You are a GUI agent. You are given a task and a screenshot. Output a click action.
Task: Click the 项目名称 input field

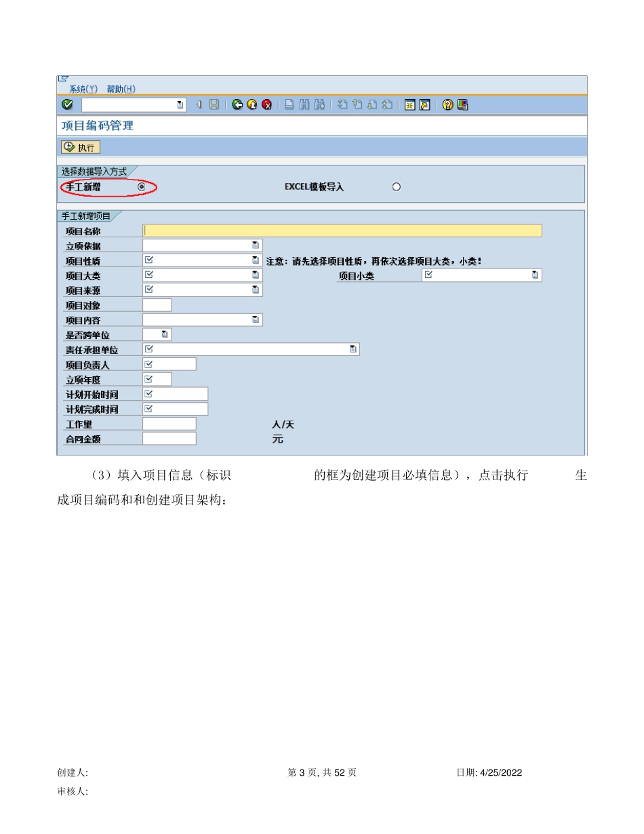pos(342,231)
